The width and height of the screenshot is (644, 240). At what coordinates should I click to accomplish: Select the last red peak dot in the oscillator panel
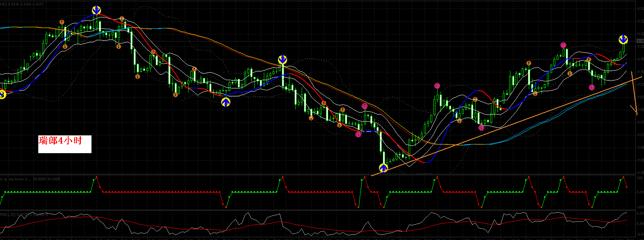click(x=623, y=177)
